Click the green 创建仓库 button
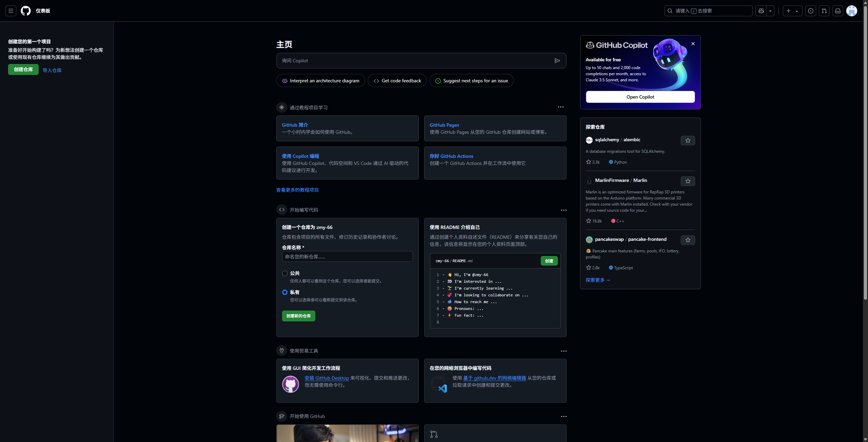868x442 pixels. tap(23, 69)
